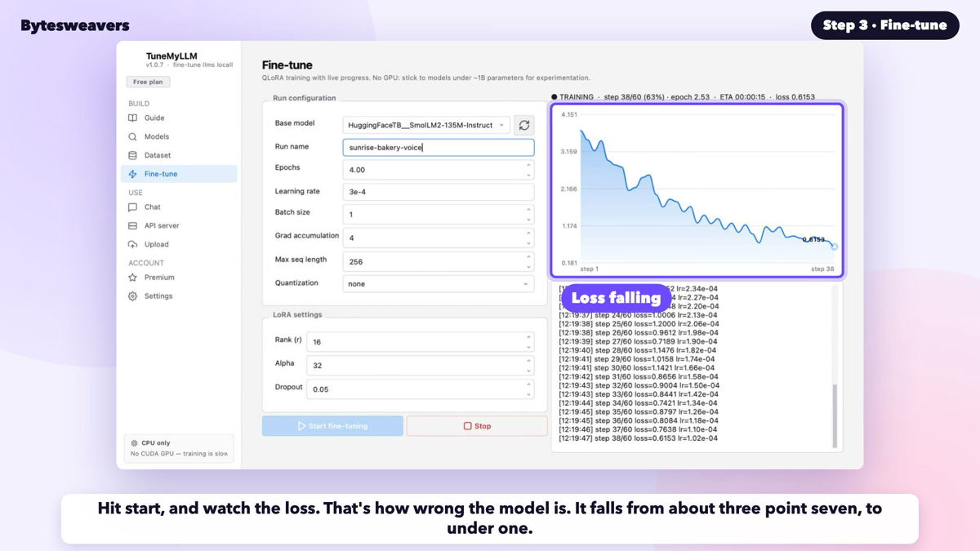Increase Alpha with the up arrow
Viewport: 980px width, 551px height.
pyautogui.click(x=528, y=361)
